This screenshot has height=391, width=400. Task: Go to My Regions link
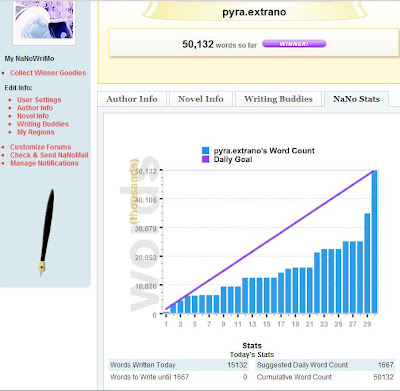(x=36, y=132)
